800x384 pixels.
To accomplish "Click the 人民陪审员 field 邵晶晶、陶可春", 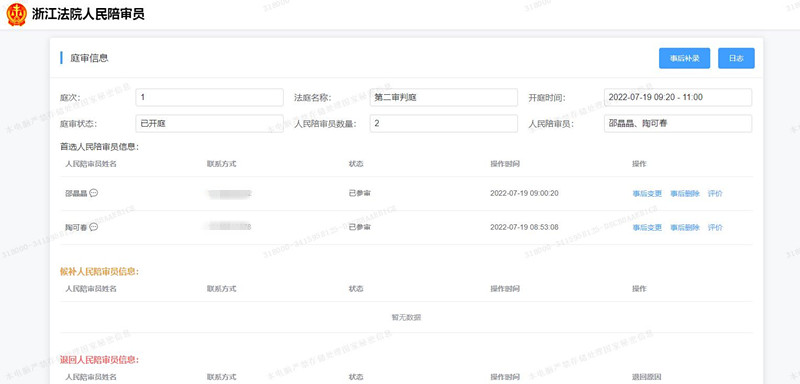I will click(678, 123).
